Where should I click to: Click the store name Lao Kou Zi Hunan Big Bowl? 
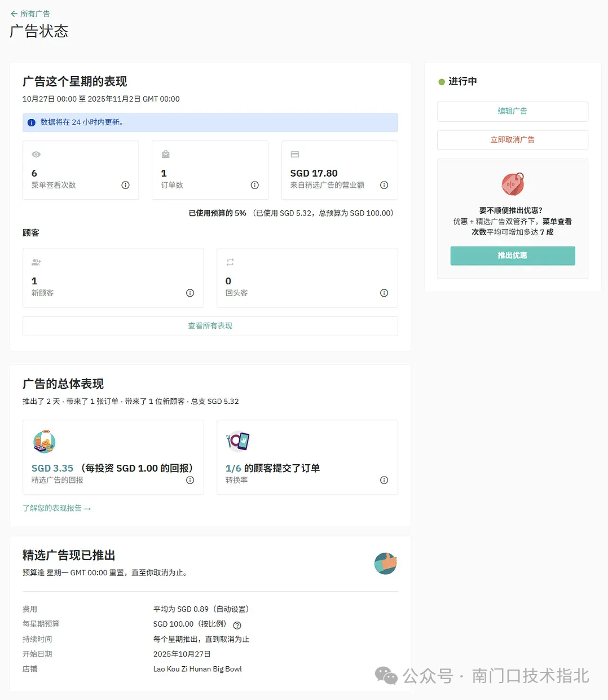click(x=197, y=669)
